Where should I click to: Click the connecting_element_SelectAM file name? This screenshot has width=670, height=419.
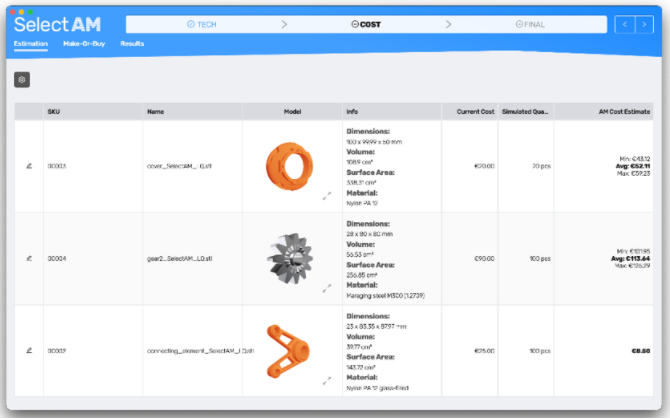click(200, 351)
